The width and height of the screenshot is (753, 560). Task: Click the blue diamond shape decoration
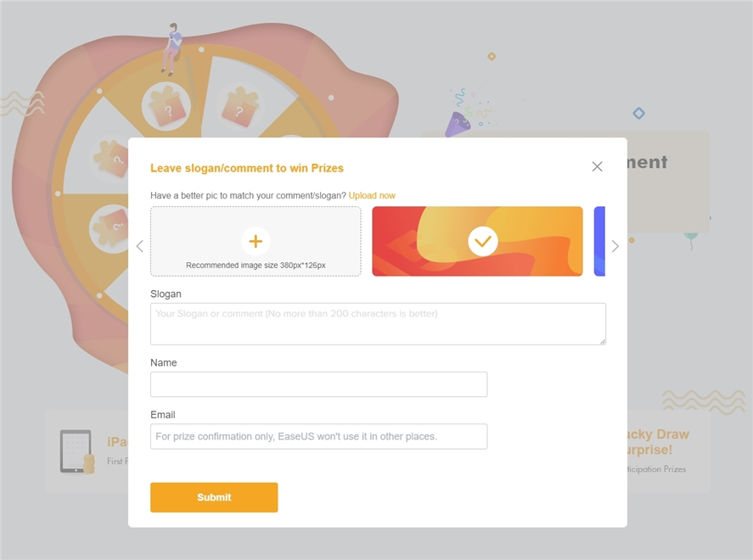[639, 113]
